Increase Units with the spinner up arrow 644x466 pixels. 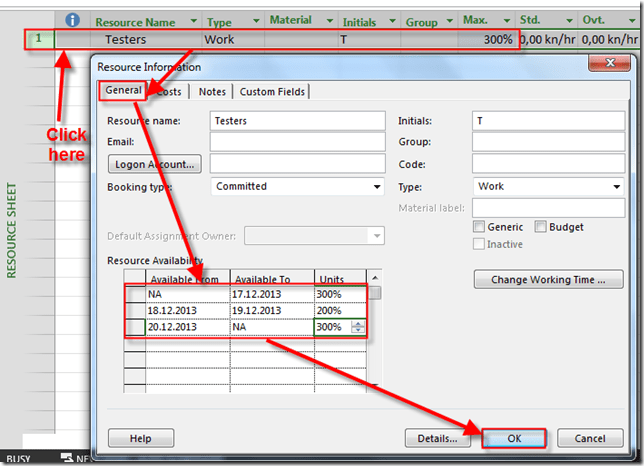tap(359, 323)
